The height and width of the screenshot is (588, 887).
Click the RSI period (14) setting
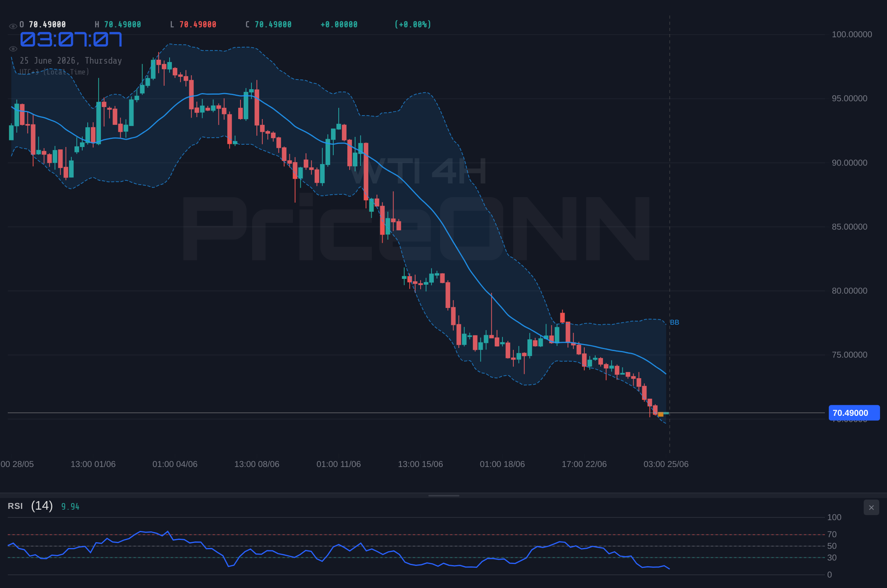point(42,506)
